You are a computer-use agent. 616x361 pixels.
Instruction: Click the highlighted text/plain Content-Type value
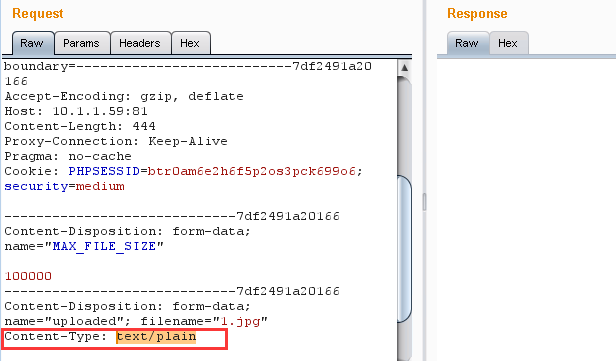156,337
